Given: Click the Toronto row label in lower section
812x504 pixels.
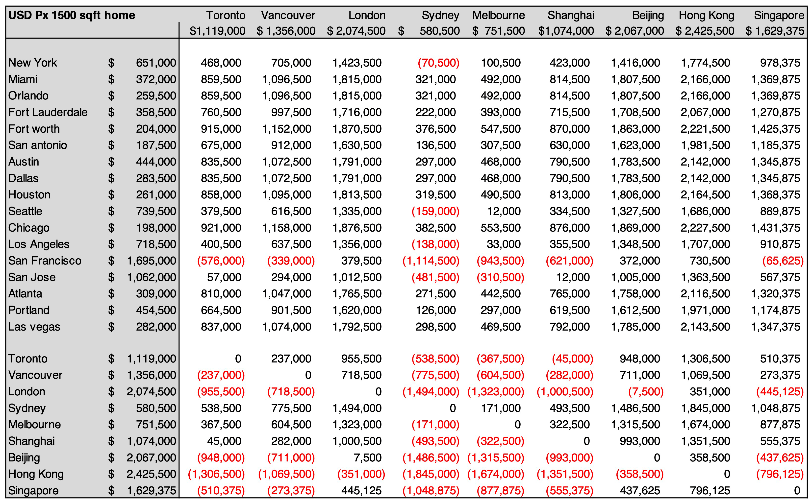Looking at the screenshot, I should (28, 359).
